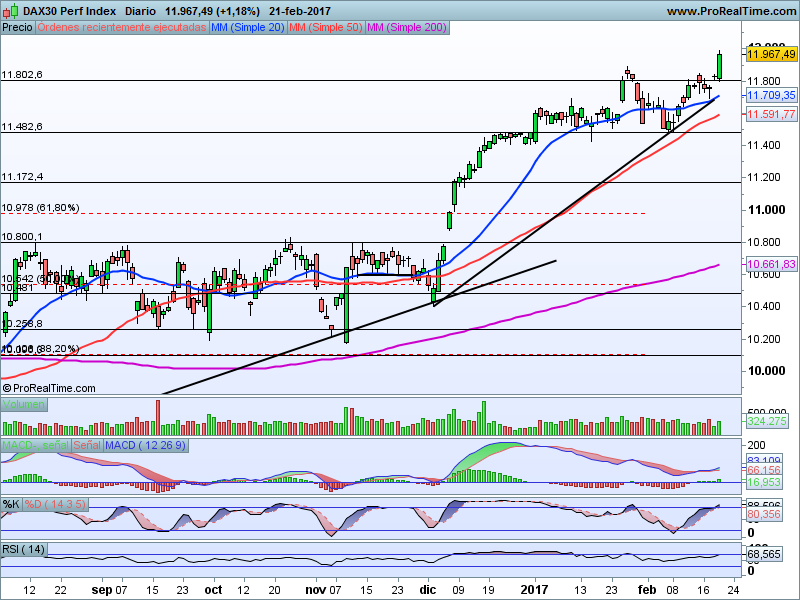
Task: Click the MACD ( 12 26 9) label
Action: point(146,445)
